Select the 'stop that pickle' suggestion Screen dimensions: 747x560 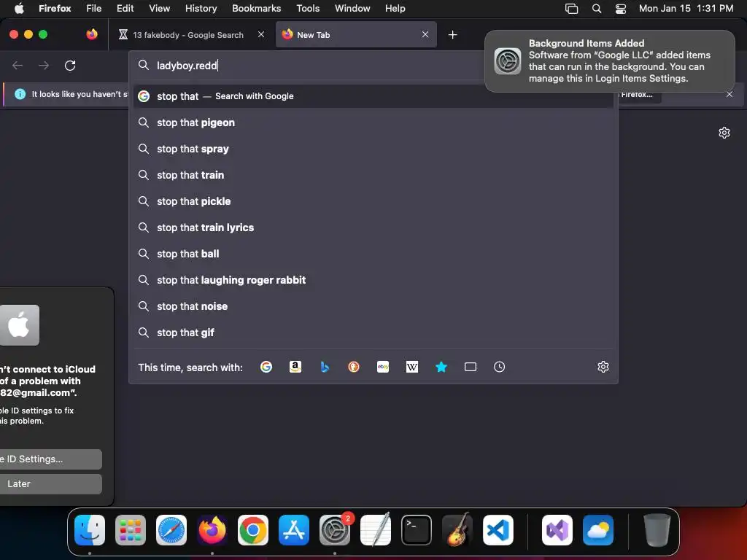click(373, 201)
